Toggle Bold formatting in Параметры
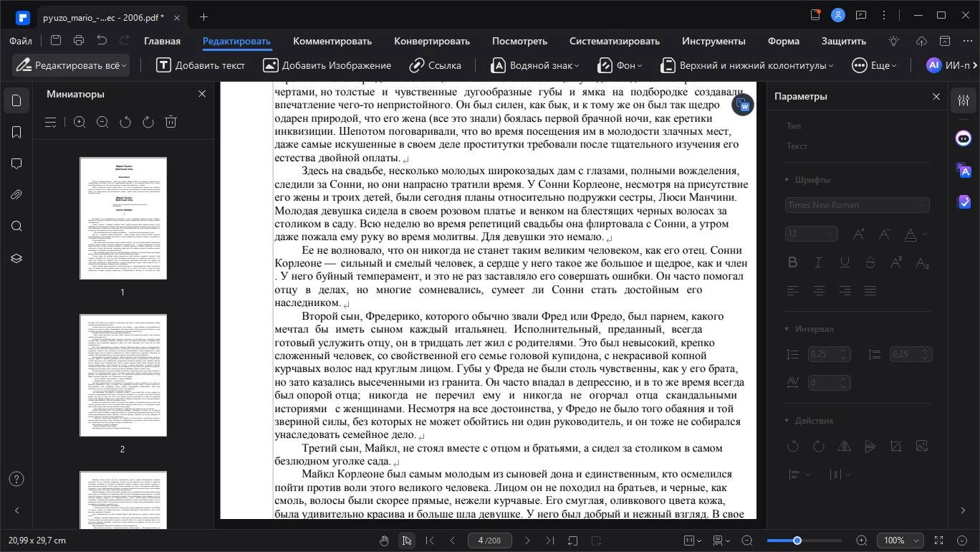Viewport: 980px width, 552px height. 793,262
